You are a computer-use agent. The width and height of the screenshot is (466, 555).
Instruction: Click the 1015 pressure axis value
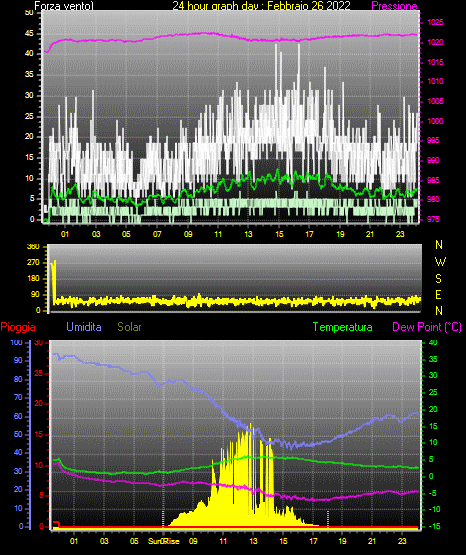coord(435,62)
